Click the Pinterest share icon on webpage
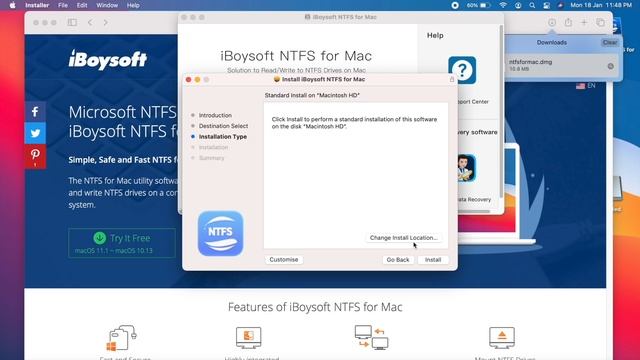Screen dimensions: 640x360 [35, 156]
